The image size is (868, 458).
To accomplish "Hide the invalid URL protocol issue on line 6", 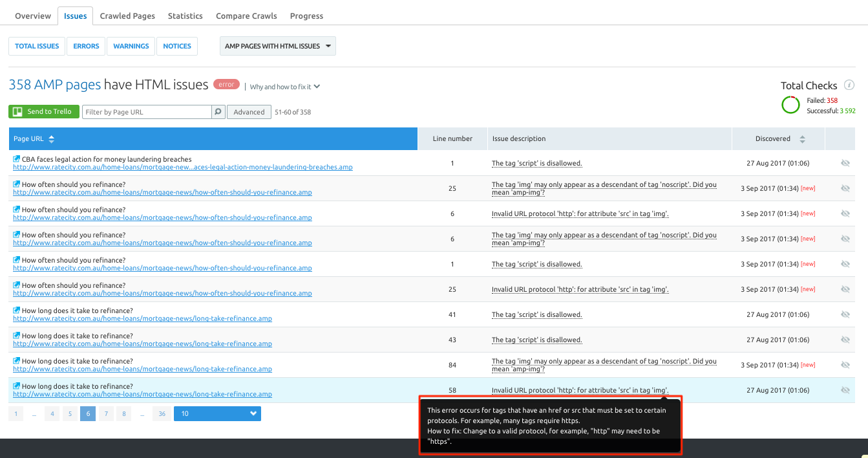I will click(845, 213).
